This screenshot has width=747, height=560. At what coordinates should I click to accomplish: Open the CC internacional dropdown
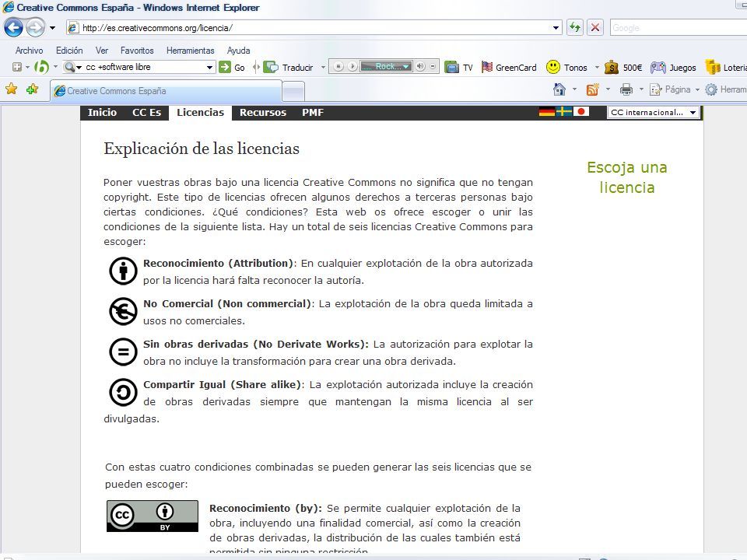[653, 112]
